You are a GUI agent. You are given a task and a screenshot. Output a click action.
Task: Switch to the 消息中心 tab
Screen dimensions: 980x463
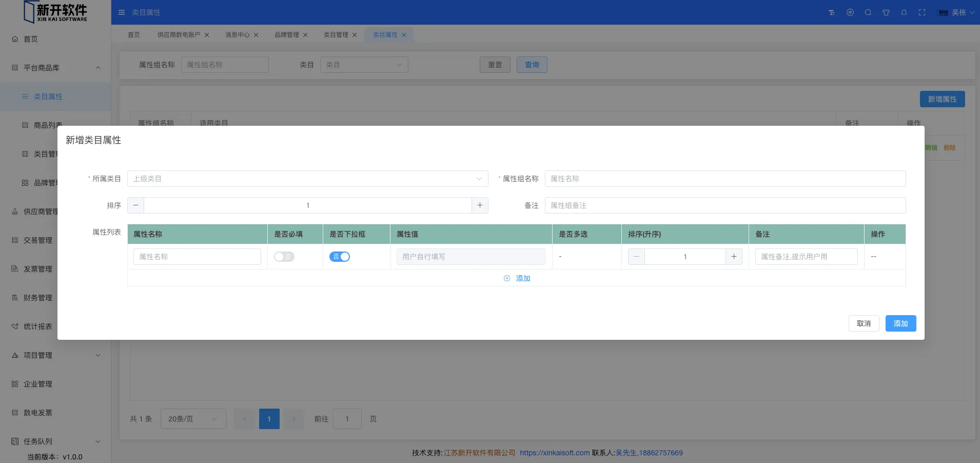point(237,35)
